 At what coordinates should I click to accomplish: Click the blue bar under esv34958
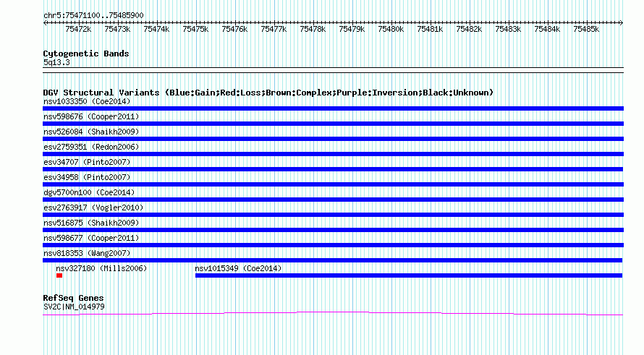[333, 184]
